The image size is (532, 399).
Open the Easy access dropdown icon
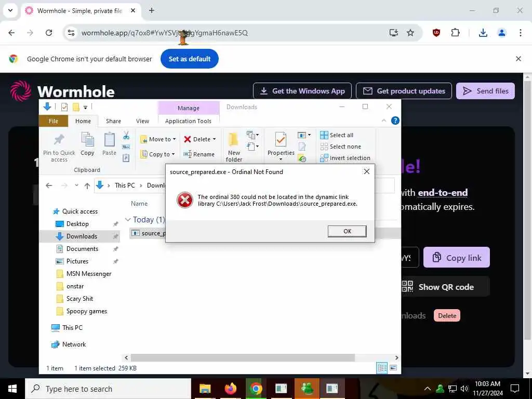(253, 146)
